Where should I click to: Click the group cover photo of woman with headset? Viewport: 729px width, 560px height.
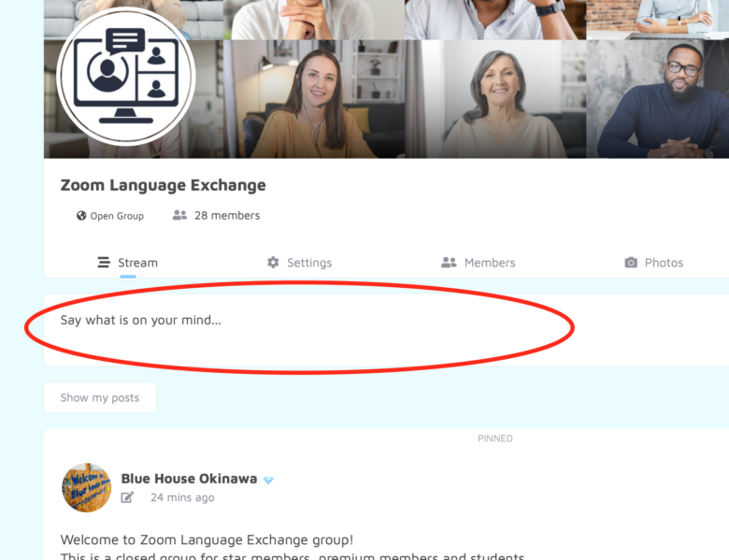[x=314, y=99]
